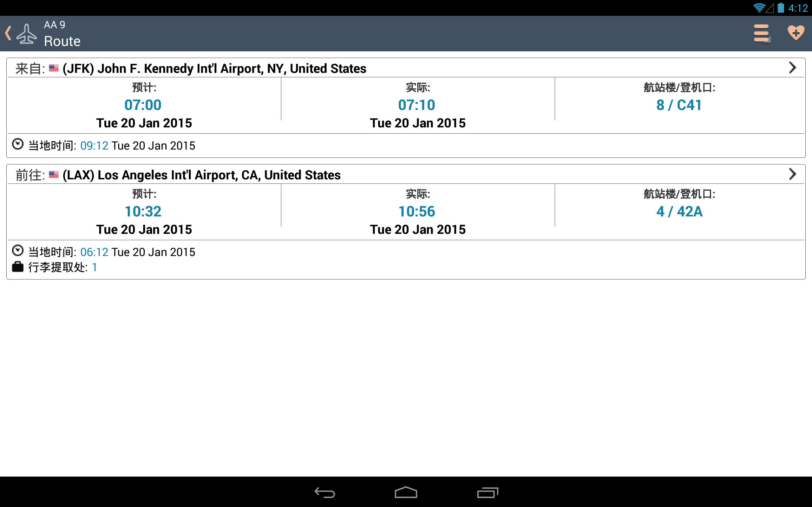Tap departure gate 8 / C41
Image resolution: width=812 pixels, height=507 pixels.
(x=679, y=105)
